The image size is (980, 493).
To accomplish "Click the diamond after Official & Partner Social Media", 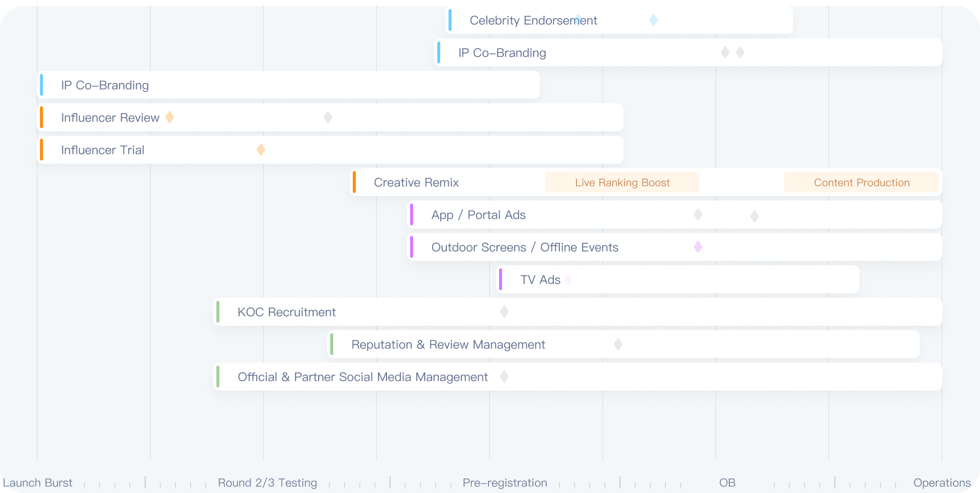I will pyautogui.click(x=504, y=376).
